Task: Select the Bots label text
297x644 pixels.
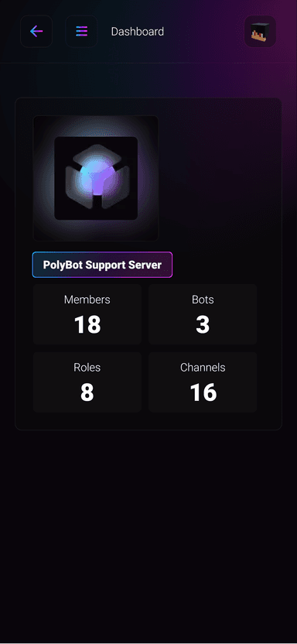Action: click(x=203, y=300)
